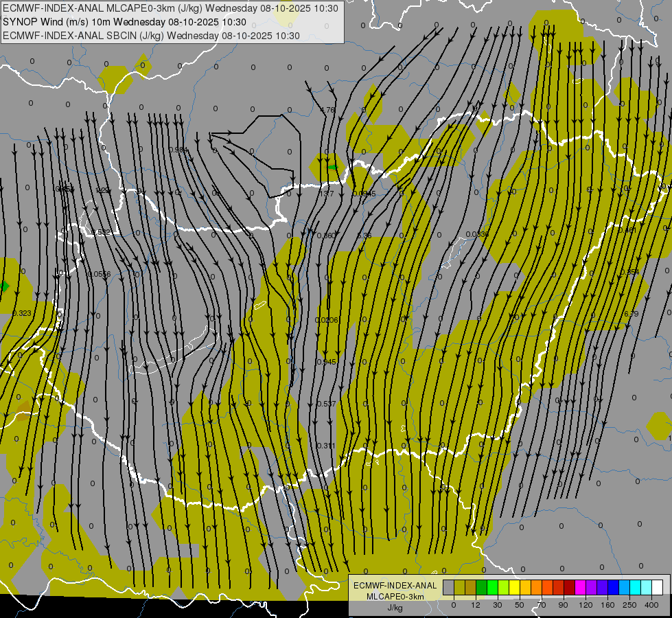Select the 50 tick label on colorbar
This screenshot has height=618, width=672.
(x=520, y=605)
